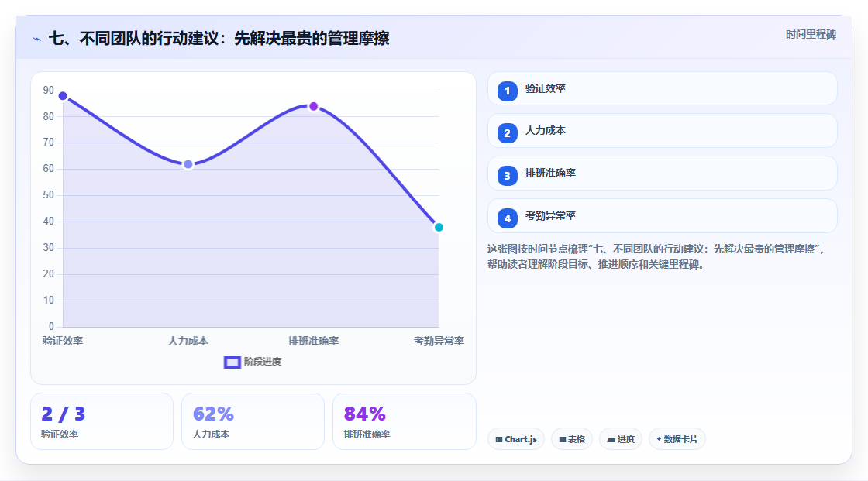
Task: Click the 0 y-axis tick label
Action: click(51, 327)
